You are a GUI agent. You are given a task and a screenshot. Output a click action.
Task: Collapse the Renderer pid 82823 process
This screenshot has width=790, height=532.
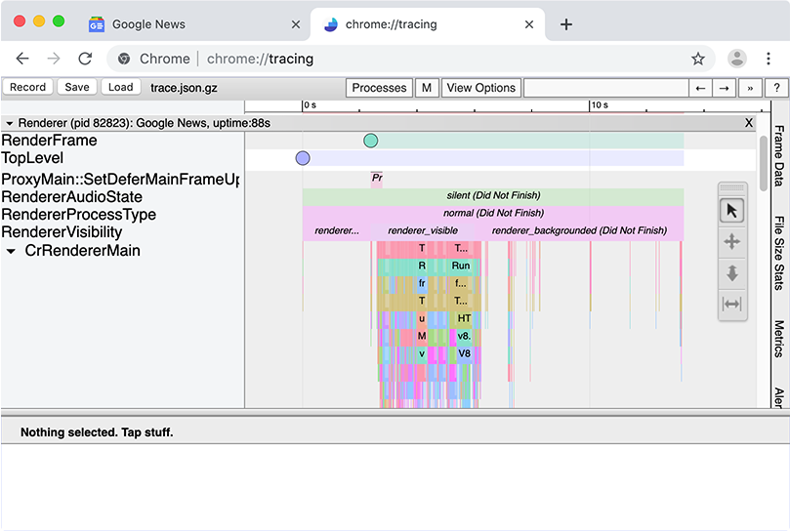coord(9,124)
